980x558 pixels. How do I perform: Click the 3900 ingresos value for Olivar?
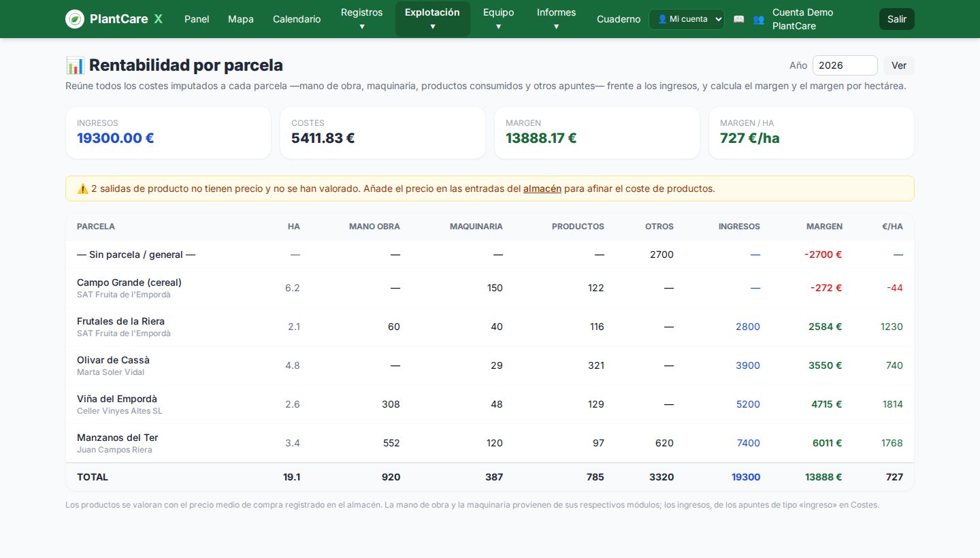pyautogui.click(x=748, y=365)
